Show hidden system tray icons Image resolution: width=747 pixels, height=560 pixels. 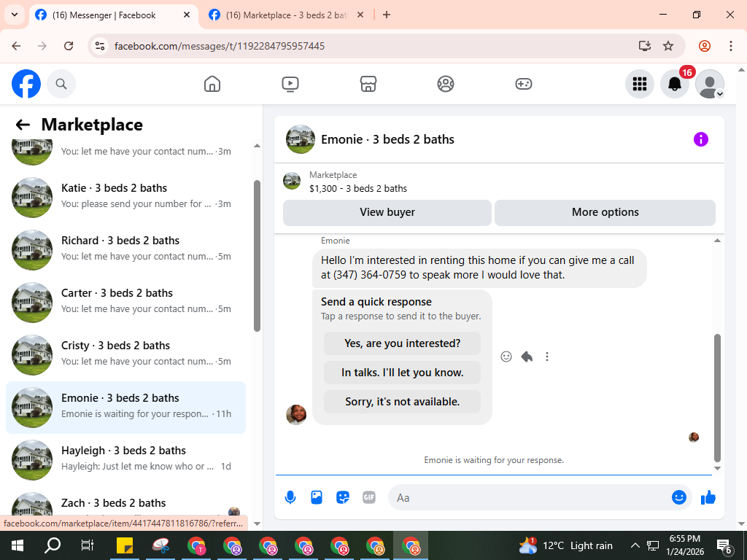click(635, 545)
